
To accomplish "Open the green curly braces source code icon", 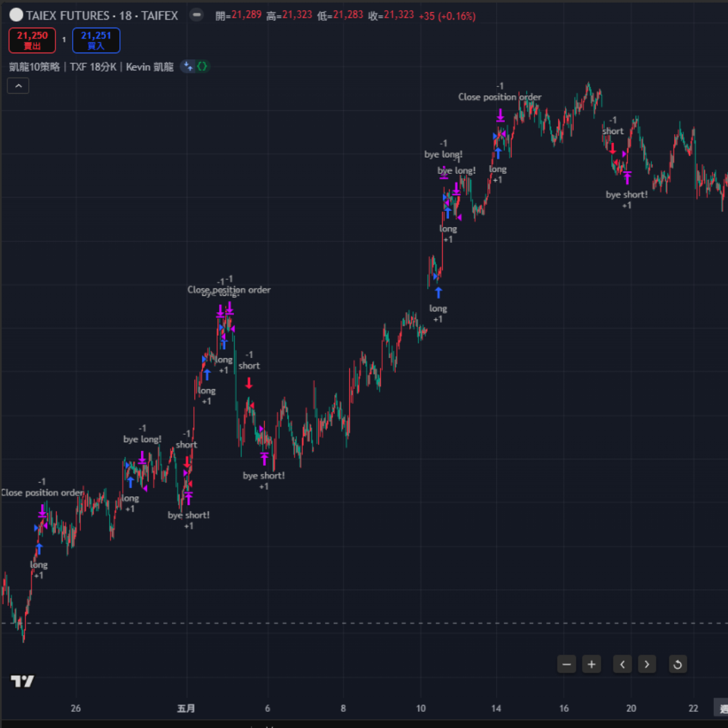I will coord(202,66).
